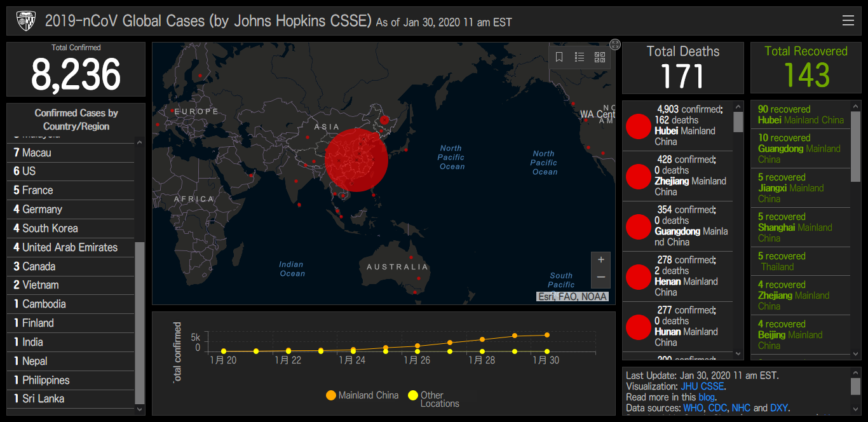This screenshot has height=422, width=868.
Task: Expand the map to full screen
Action: [x=615, y=44]
